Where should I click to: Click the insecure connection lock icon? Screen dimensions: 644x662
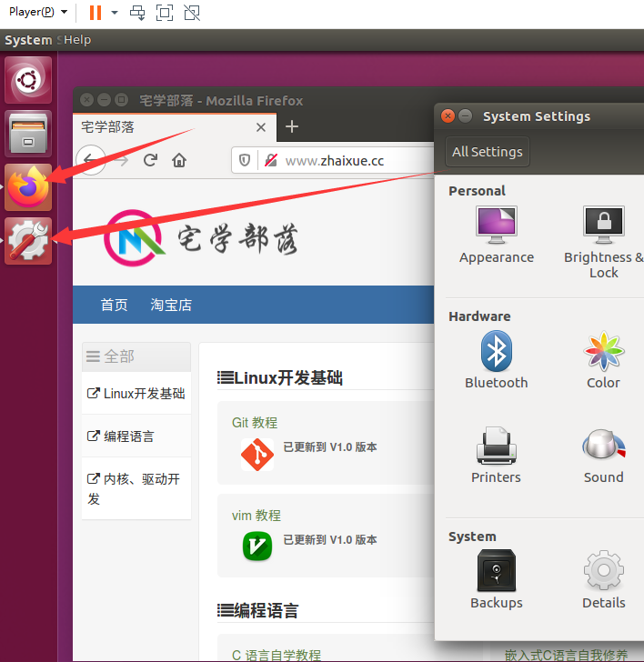[x=271, y=160]
